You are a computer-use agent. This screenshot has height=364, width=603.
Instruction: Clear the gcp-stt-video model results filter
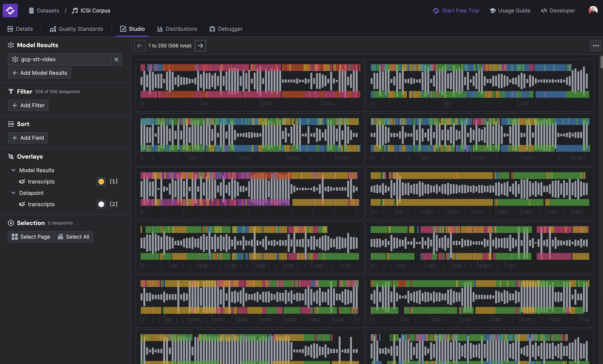coord(116,59)
